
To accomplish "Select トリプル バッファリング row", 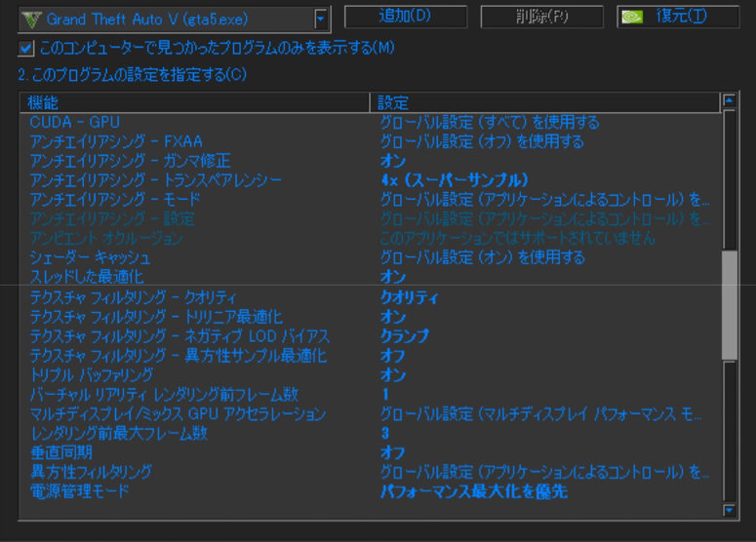I will click(370, 375).
